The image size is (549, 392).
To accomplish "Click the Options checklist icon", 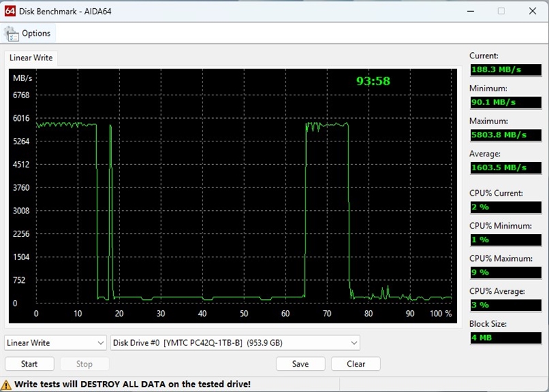I will click(11, 34).
